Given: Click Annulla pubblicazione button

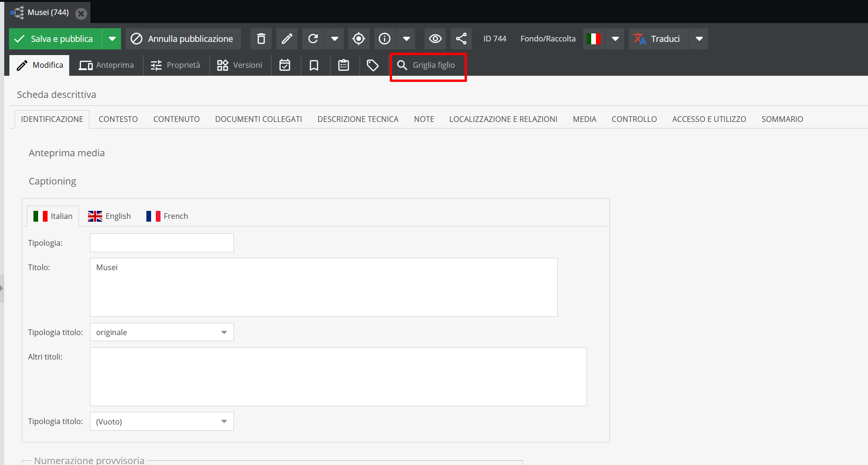Looking at the screenshot, I should (x=183, y=39).
